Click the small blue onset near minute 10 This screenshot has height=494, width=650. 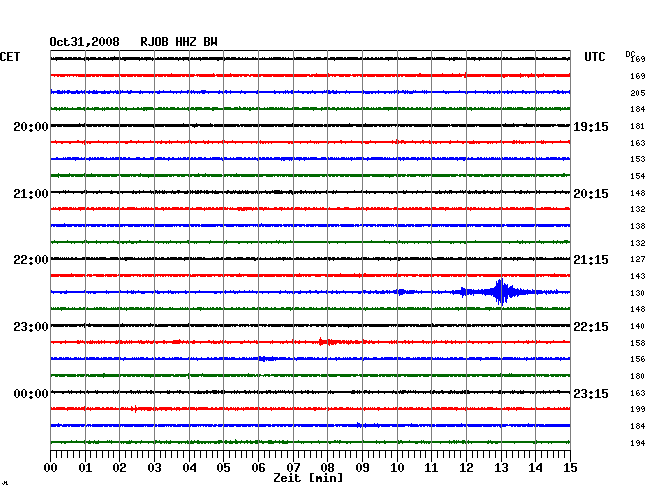pos(401,292)
